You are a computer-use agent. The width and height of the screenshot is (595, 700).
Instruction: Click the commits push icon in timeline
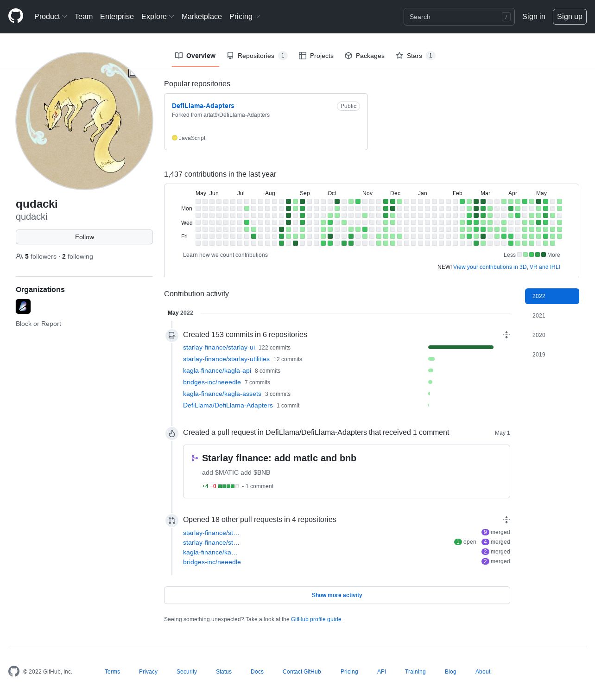(x=172, y=335)
